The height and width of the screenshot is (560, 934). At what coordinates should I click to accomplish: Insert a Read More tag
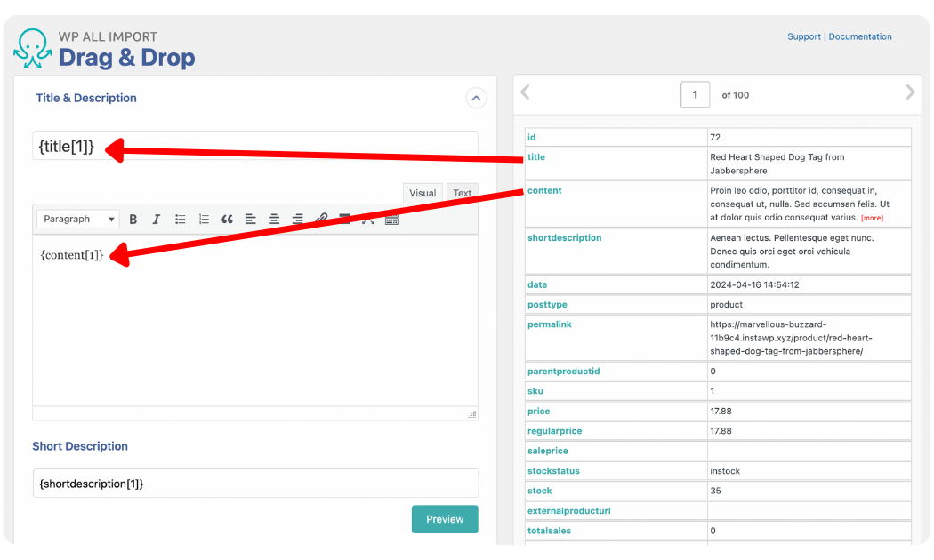pos(344,219)
